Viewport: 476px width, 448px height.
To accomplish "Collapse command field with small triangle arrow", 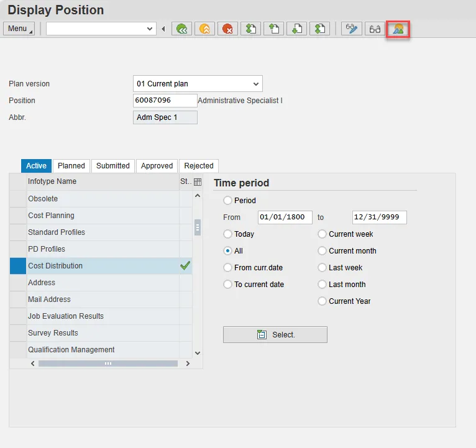I will click(x=163, y=29).
